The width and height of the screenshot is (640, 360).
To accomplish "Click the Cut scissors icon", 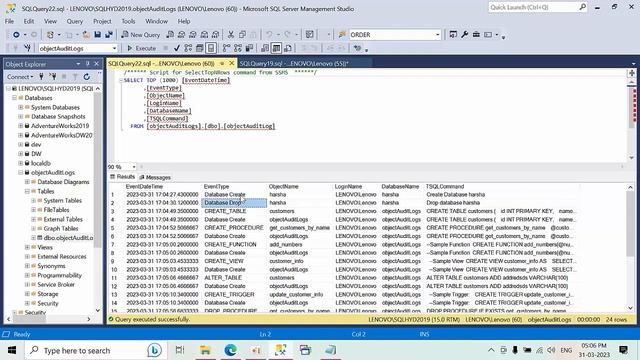I will [231, 35].
